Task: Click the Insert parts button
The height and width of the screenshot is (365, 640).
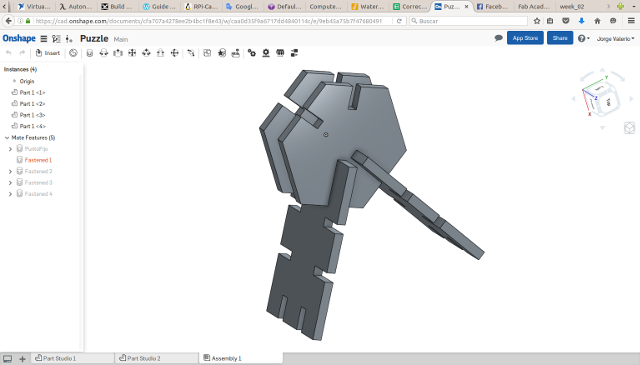Action: (48, 53)
